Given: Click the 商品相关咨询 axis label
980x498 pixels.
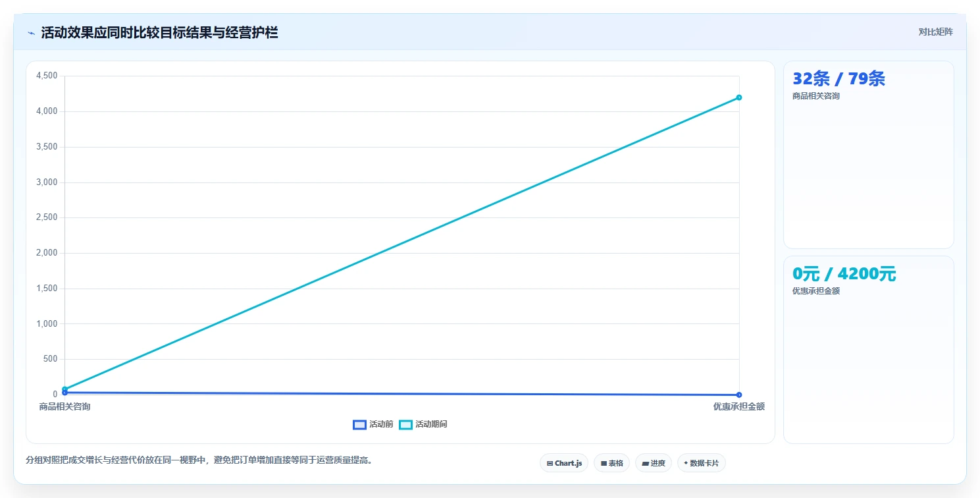Looking at the screenshot, I should pos(64,406).
